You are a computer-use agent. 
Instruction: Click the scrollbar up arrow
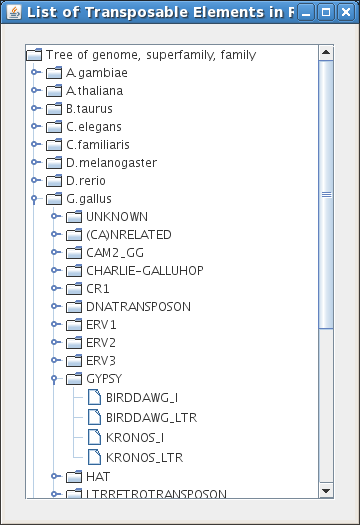[326, 53]
